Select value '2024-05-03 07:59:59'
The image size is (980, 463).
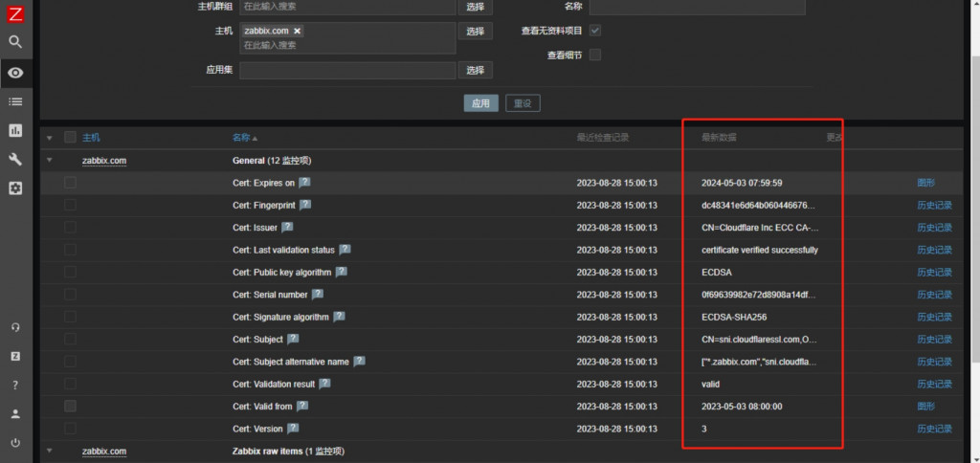click(742, 183)
